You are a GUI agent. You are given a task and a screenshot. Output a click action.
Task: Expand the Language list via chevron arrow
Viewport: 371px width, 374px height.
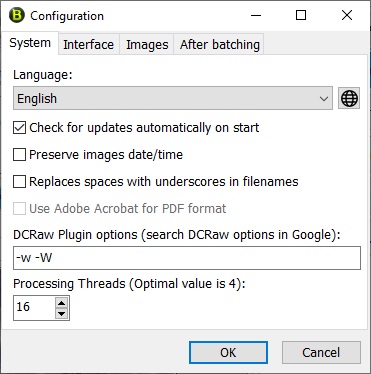click(x=323, y=99)
